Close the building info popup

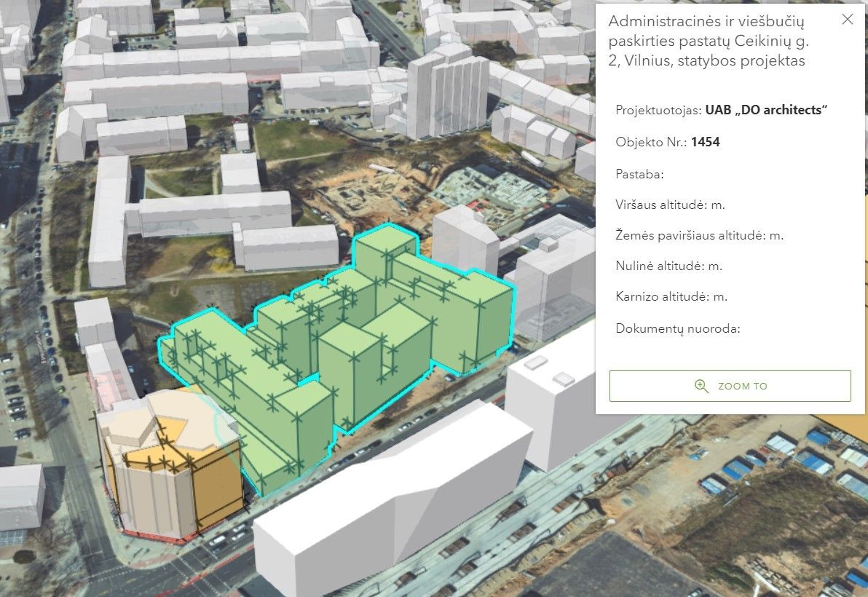(847, 20)
